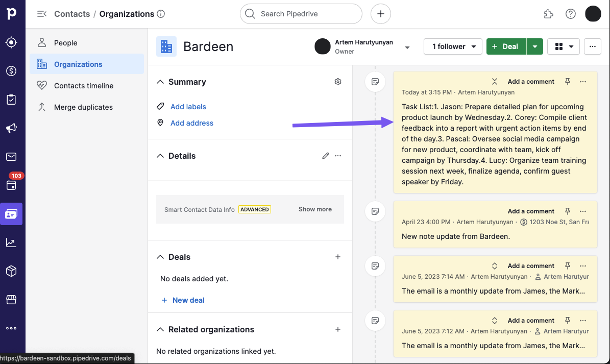Image resolution: width=610 pixels, height=364 pixels.
Task: Add a comment on June 5 7:12 note
Action: [x=531, y=321]
